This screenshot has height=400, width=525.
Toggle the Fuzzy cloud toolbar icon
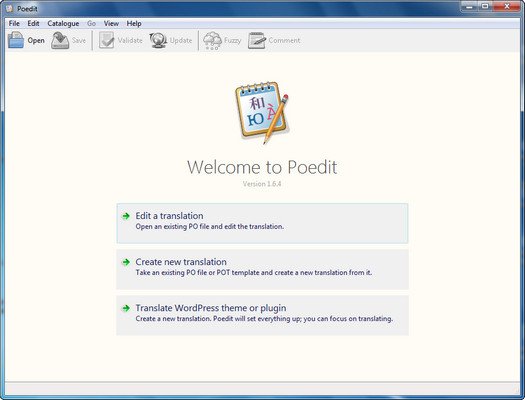tap(212, 41)
